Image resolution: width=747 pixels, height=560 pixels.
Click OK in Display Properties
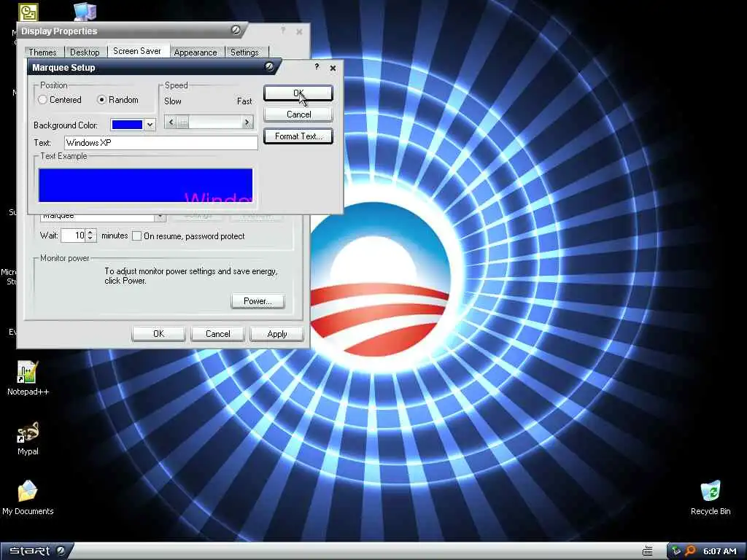pos(158,334)
